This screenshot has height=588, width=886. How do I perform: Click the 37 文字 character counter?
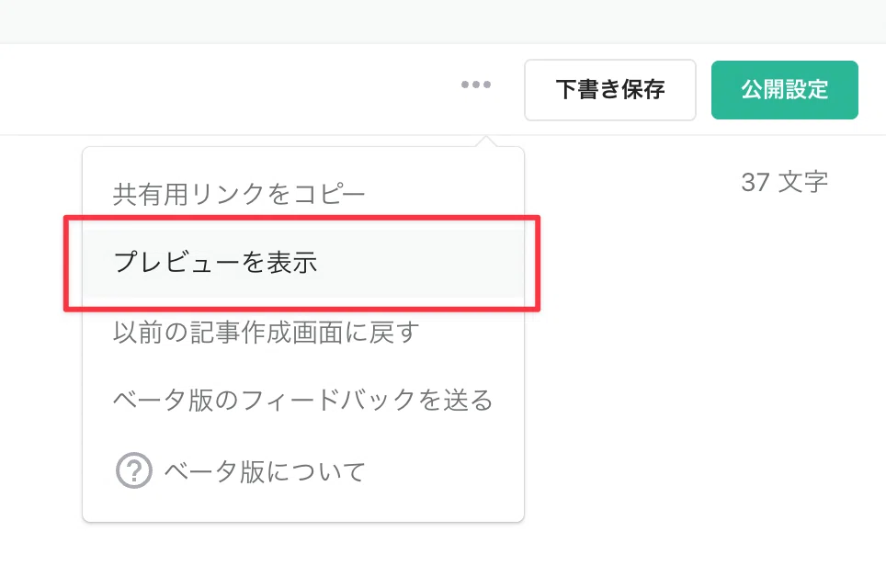[x=784, y=183]
